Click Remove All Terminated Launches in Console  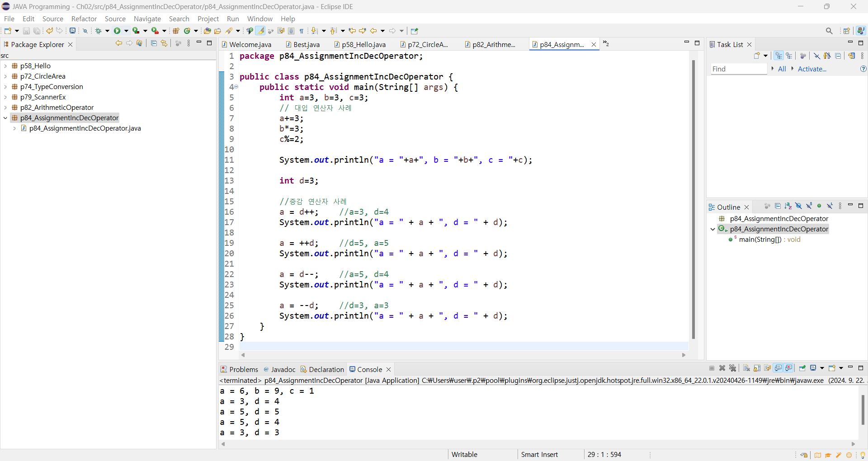point(733,368)
